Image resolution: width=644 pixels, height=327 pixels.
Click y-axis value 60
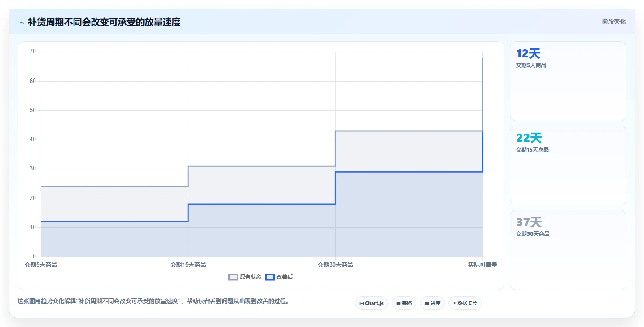coord(32,81)
